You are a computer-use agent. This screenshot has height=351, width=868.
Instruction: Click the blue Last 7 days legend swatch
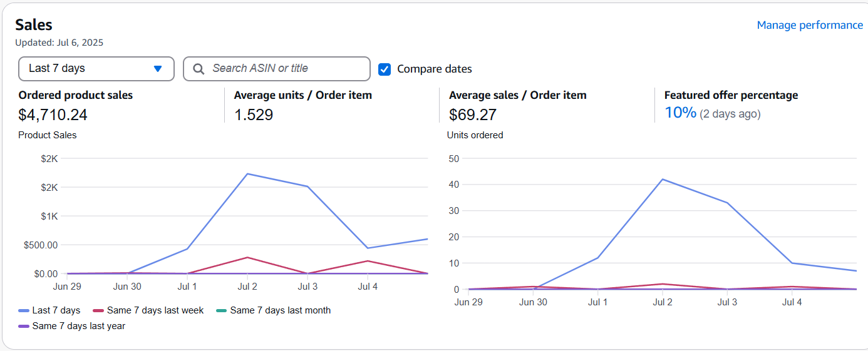pyautogui.click(x=24, y=311)
